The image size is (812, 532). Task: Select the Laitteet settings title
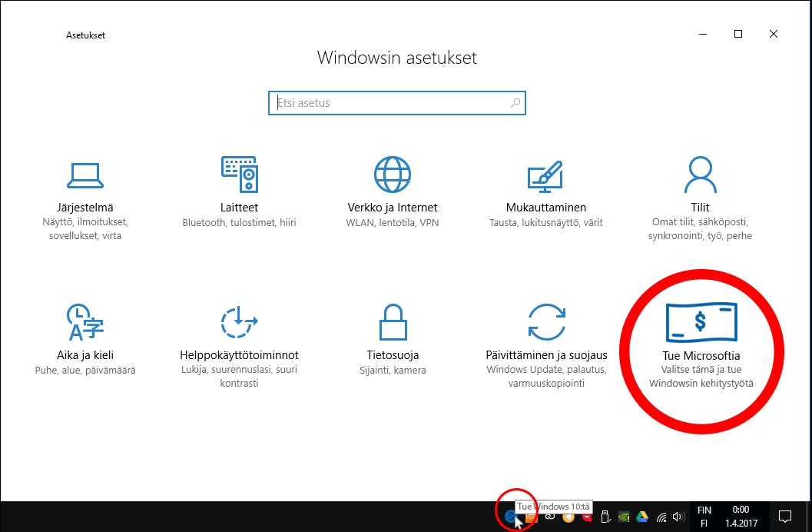point(239,208)
